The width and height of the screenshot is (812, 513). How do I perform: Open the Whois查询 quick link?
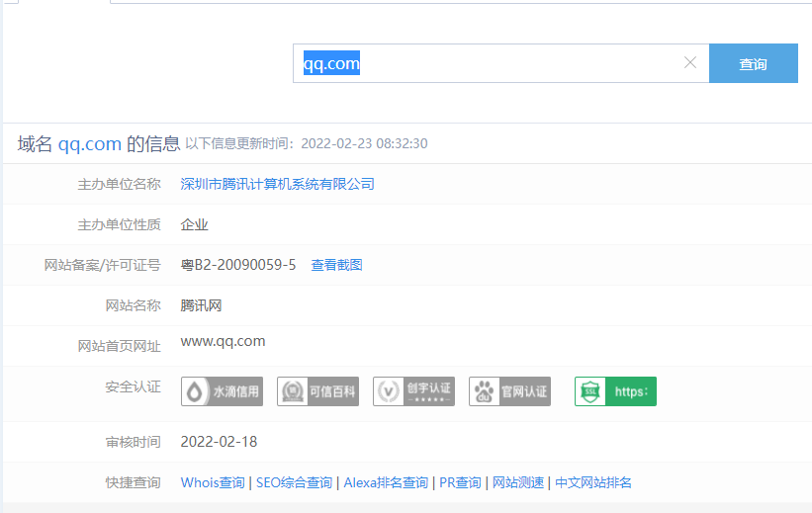pyautogui.click(x=213, y=482)
